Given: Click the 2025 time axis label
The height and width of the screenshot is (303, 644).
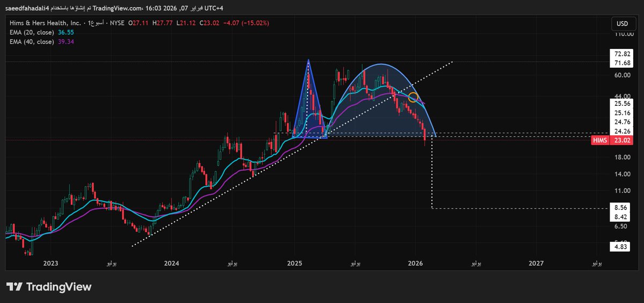Looking at the screenshot, I should 295,263.
